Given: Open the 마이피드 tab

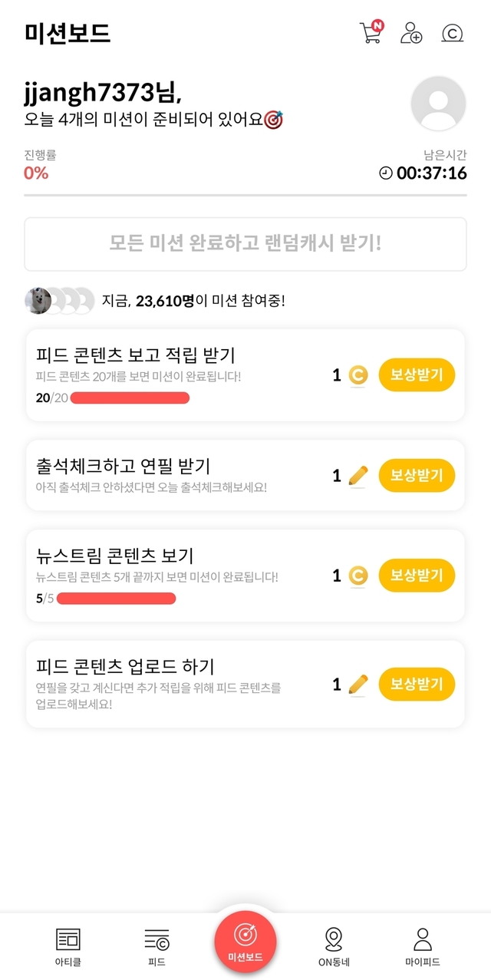Looking at the screenshot, I should point(423,945).
